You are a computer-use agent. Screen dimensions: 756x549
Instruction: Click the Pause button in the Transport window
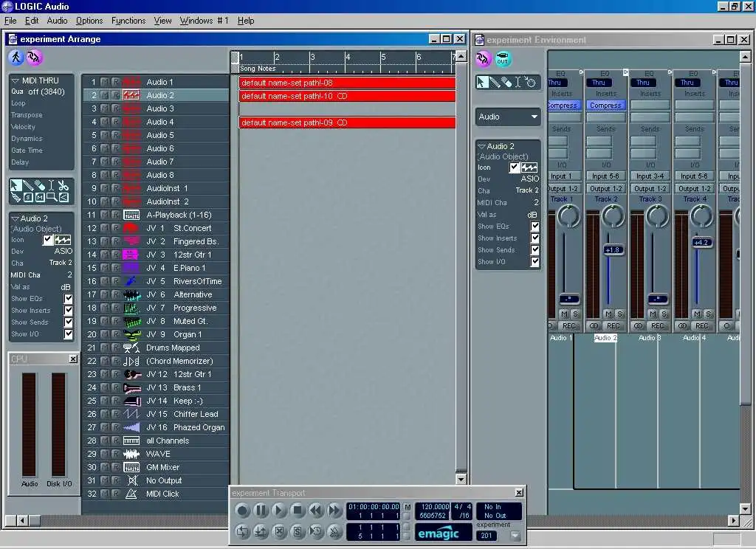coord(261,510)
